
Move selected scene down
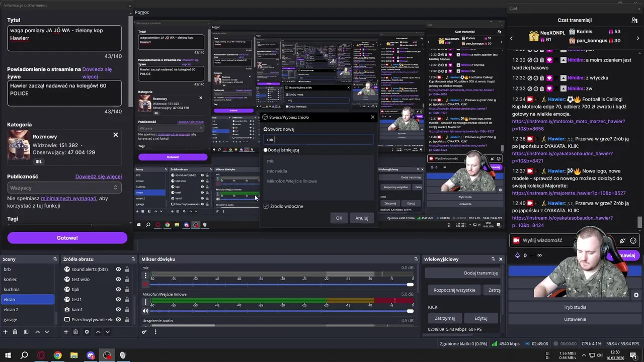click(47, 332)
